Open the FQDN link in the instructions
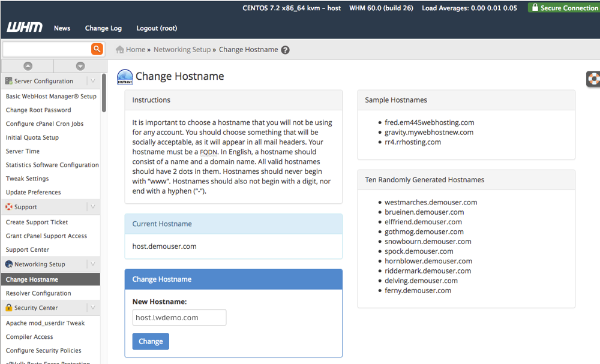 (208, 152)
